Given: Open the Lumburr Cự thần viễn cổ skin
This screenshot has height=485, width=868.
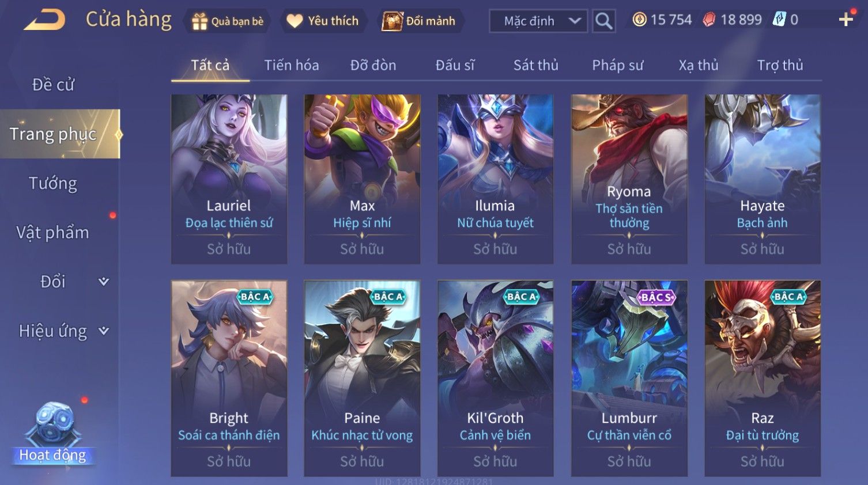Looking at the screenshot, I should (629, 378).
